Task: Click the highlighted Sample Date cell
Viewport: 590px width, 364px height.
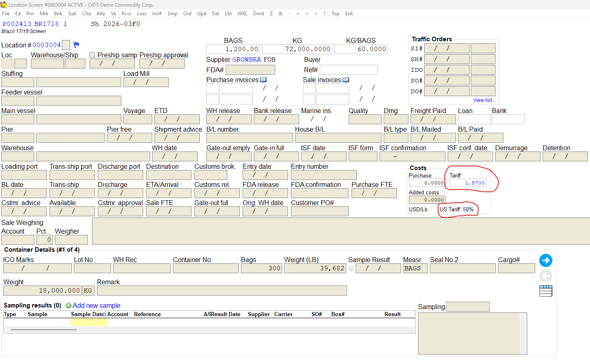Action: click(89, 322)
